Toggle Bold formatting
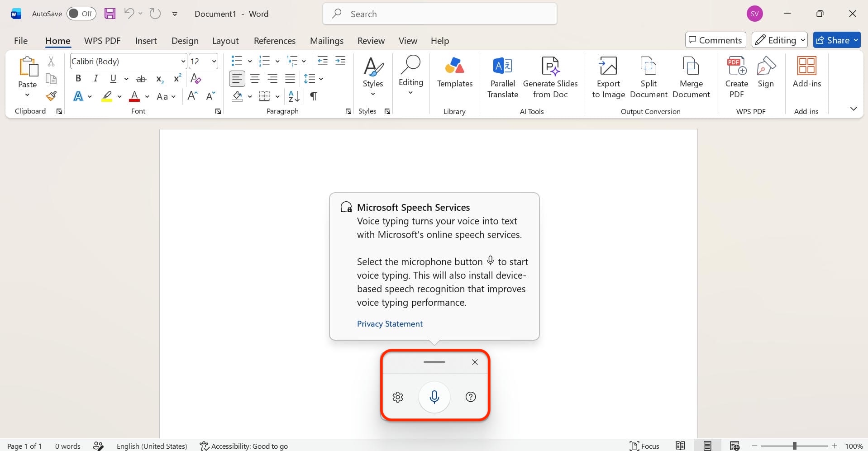Image resolution: width=868 pixels, height=451 pixels. (78, 78)
